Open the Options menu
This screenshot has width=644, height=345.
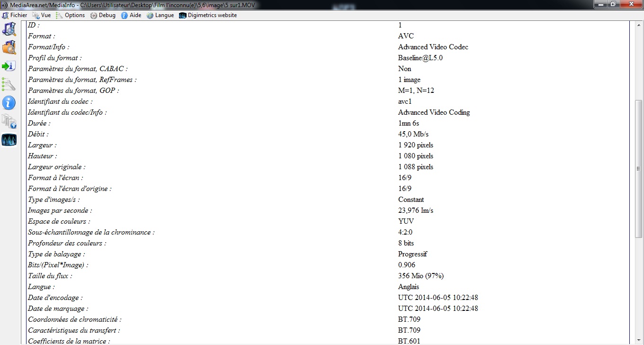click(70, 15)
